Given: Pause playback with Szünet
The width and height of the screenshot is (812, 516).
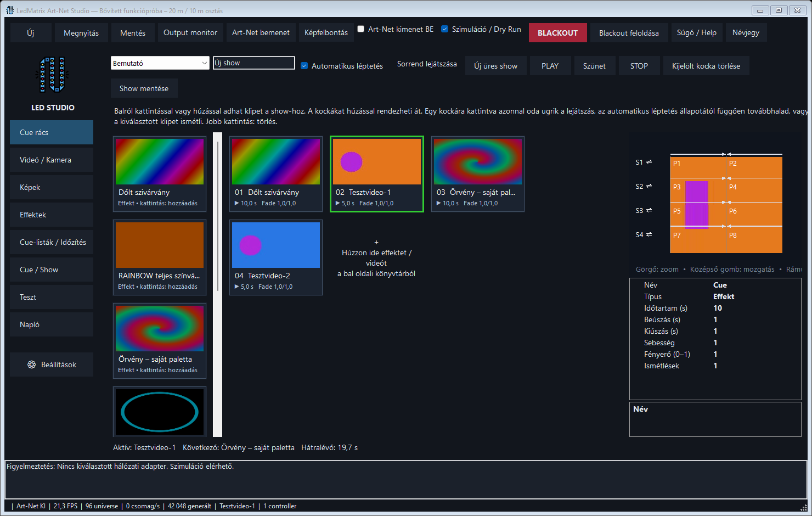Looking at the screenshot, I should click(595, 66).
